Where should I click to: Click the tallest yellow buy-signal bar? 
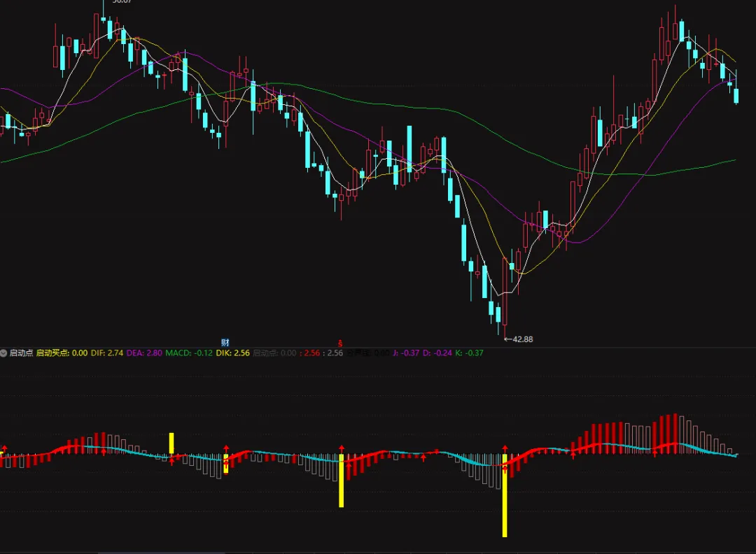(x=505, y=495)
